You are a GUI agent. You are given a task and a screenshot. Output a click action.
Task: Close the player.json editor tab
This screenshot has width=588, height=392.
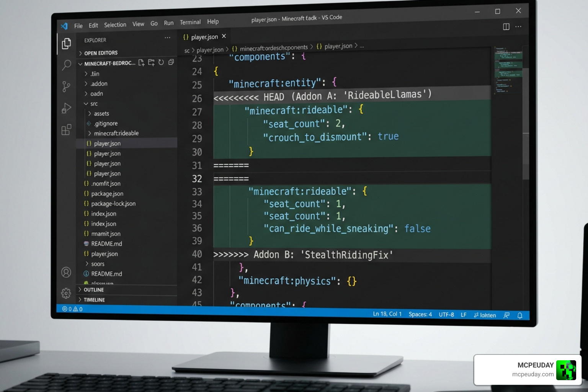pos(224,36)
